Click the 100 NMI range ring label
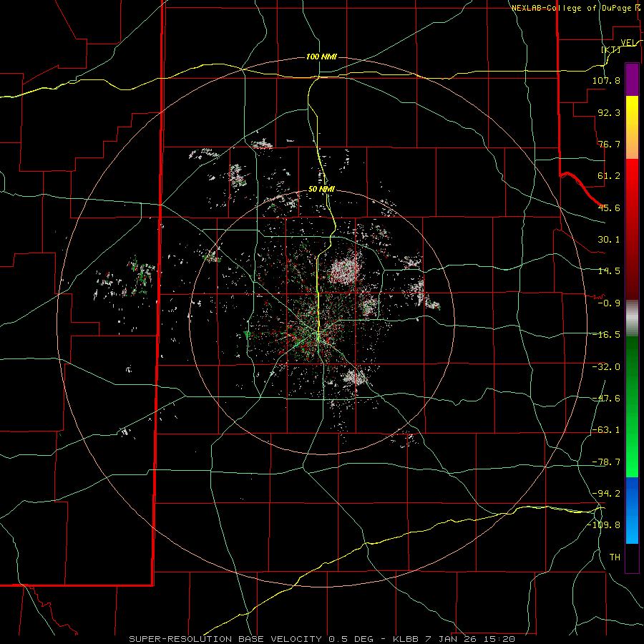The width and height of the screenshot is (644, 644). point(321,57)
